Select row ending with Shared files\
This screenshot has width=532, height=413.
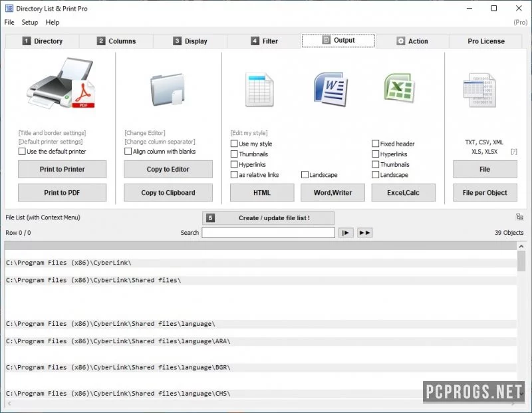click(x=261, y=280)
